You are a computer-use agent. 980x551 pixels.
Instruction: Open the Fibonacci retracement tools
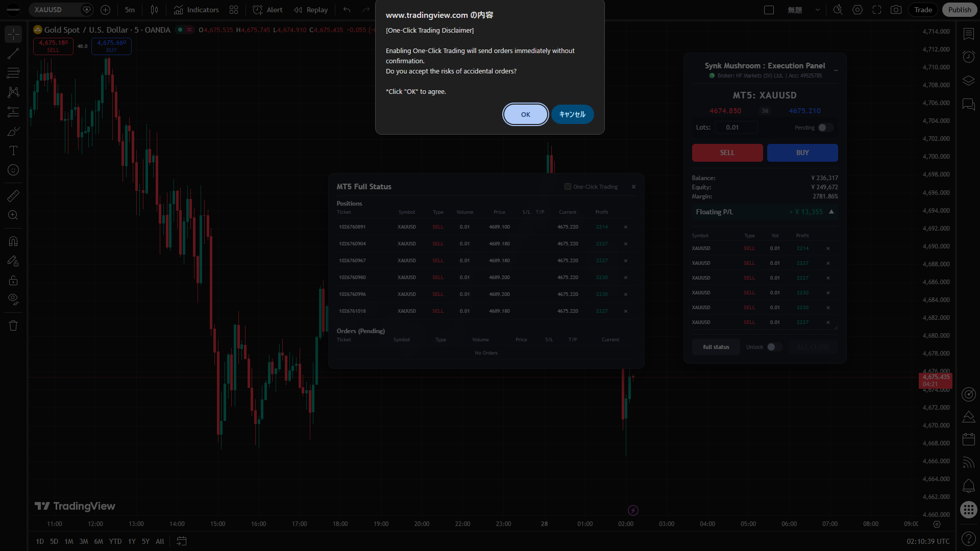point(13,73)
